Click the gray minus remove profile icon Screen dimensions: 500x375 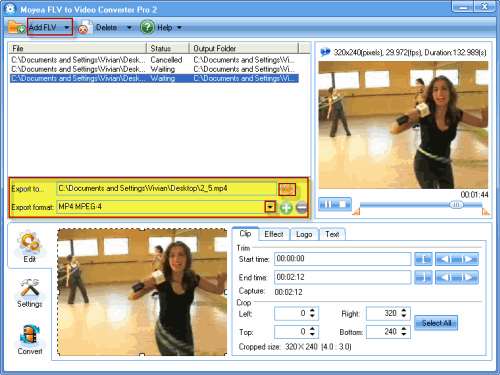(x=302, y=208)
